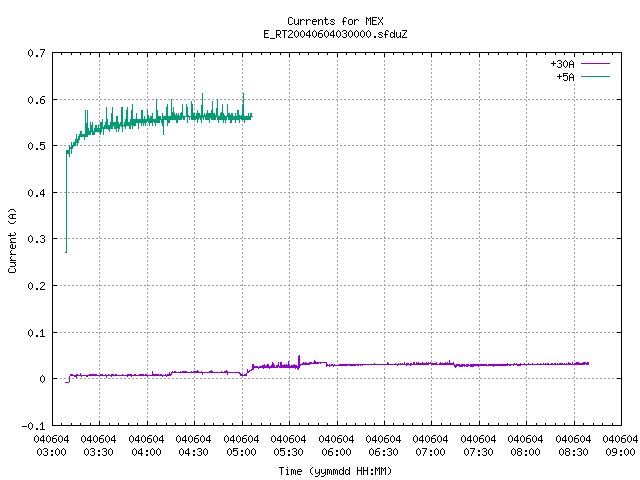This screenshot has width=640, height=480.
Task: Click the chart title 'Currents for MEX'
Action: (335, 21)
